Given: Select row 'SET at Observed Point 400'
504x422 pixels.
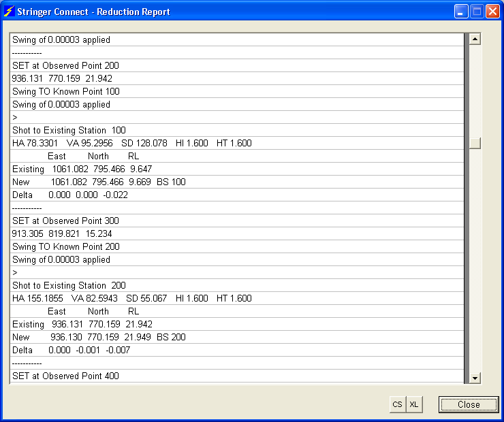Looking at the screenshot, I should (237, 376).
